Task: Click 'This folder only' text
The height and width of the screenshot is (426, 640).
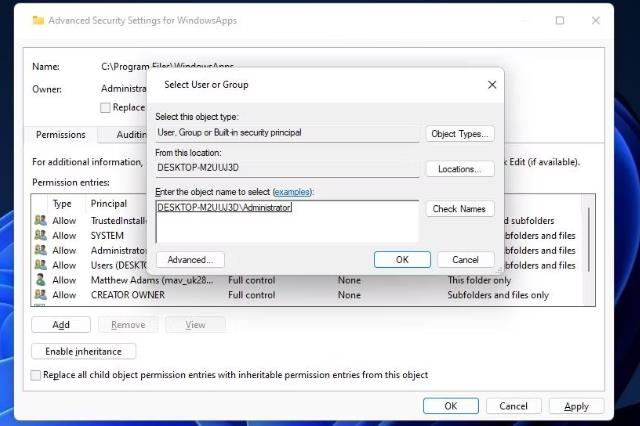Action: coord(479,280)
